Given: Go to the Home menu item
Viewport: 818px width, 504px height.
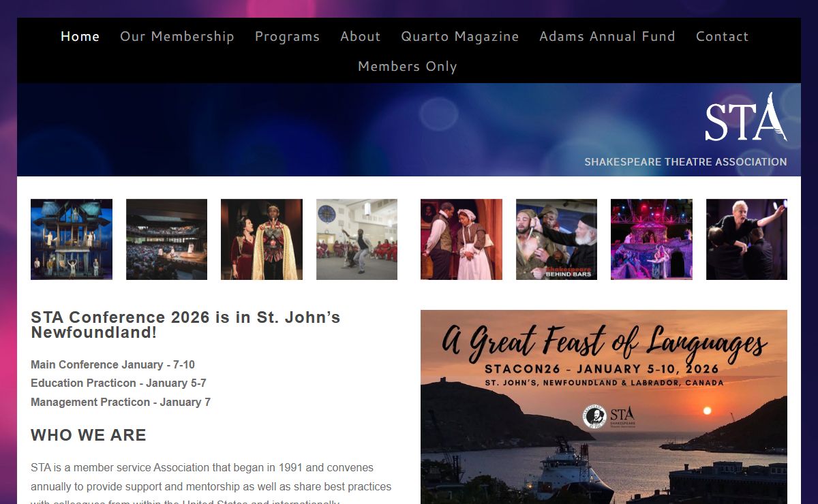Looking at the screenshot, I should 80,36.
